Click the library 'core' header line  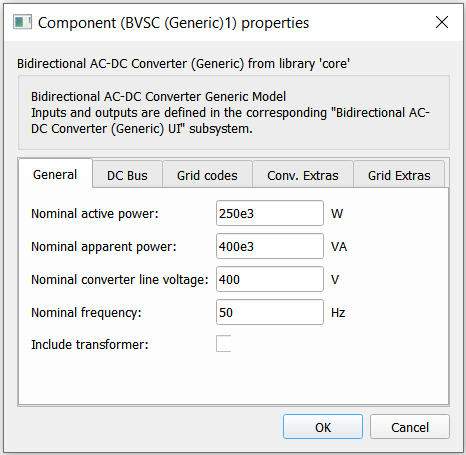click(x=183, y=63)
